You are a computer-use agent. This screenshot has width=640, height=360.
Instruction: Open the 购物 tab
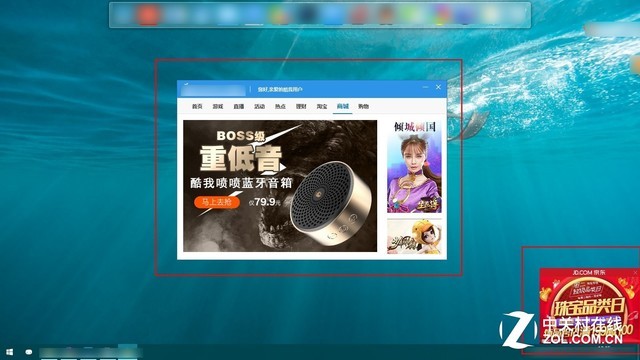coord(364,106)
